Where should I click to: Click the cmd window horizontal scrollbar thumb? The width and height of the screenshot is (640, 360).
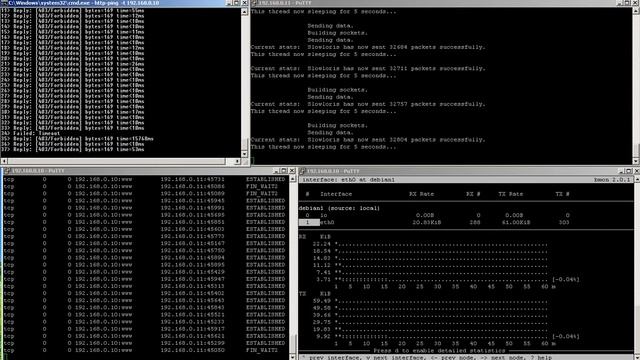point(116,161)
